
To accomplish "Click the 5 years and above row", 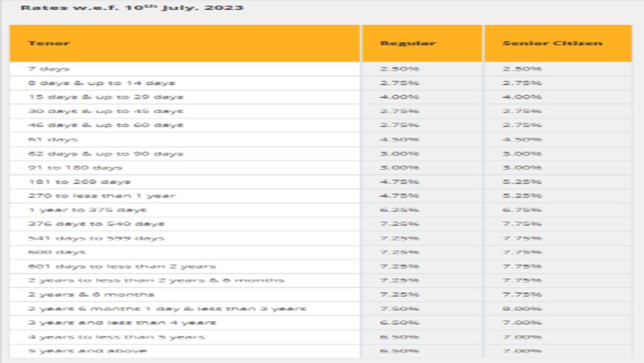I will tap(321, 351).
